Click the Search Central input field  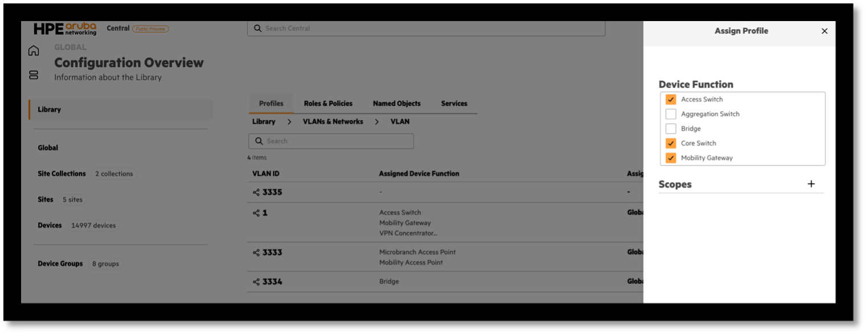tap(426, 28)
